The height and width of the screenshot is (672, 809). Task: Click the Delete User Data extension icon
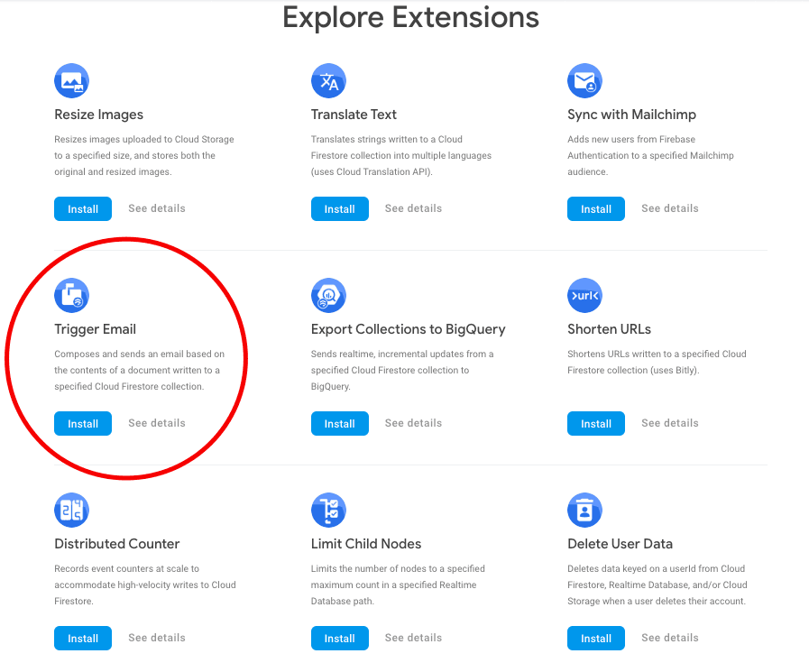(584, 510)
